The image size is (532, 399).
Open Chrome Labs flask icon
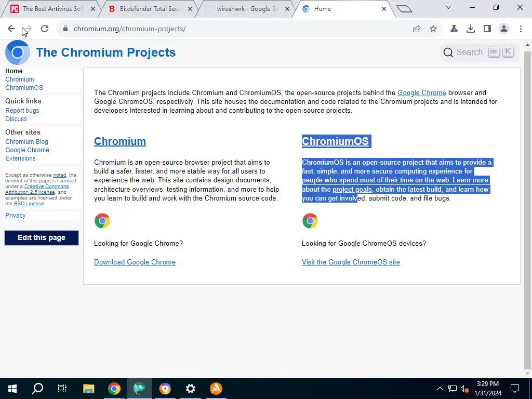click(454, 29)
